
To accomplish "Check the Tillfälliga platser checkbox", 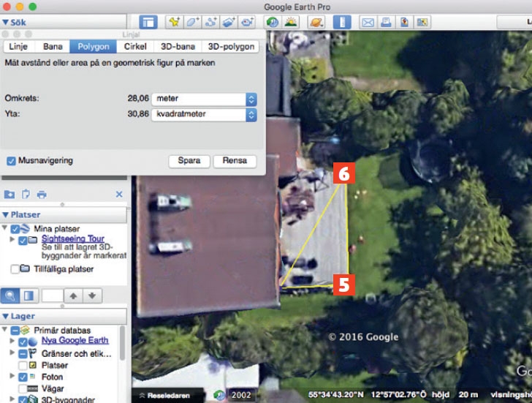I will click(15, 269).
